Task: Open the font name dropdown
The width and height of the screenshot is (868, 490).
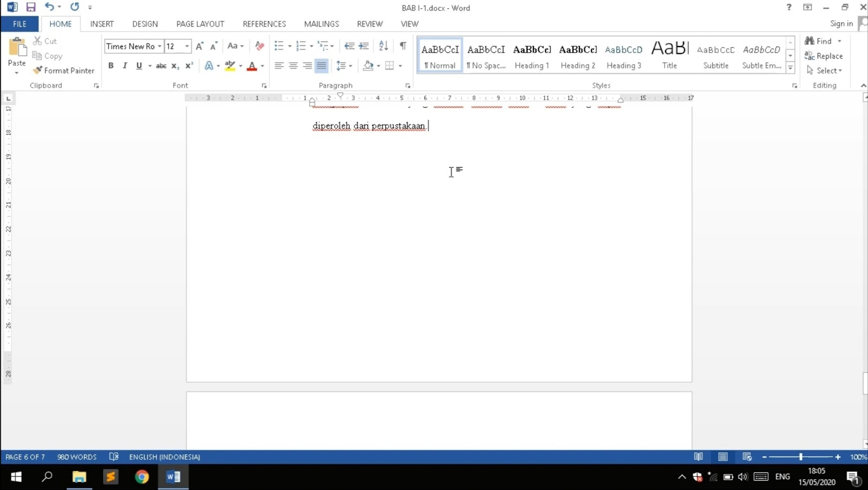Action: [x=159, y=46]
